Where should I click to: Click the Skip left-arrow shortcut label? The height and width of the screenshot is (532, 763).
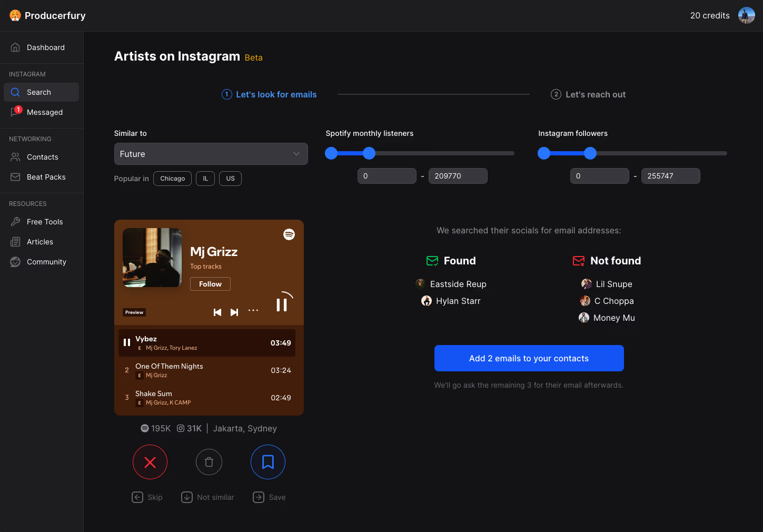[147, 497]
